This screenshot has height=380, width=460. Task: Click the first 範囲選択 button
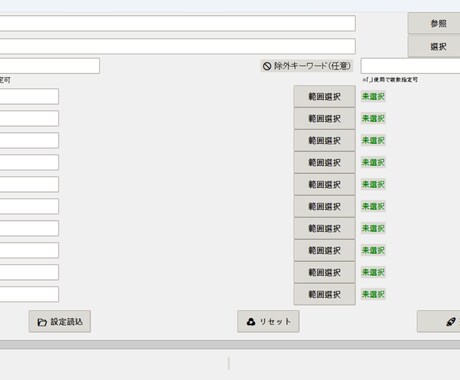click(x=325, y=97)
